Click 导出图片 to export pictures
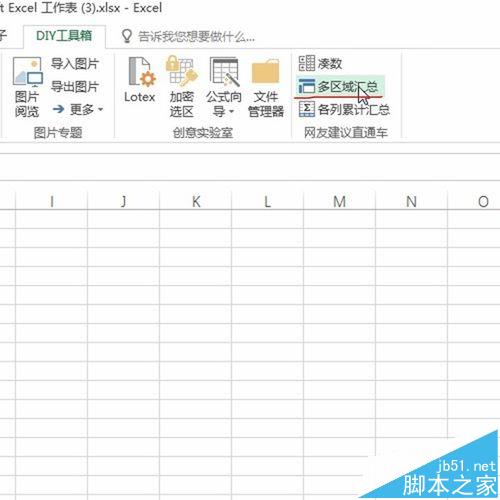The width and height of the screenshot is (500, 500). coord(75,87)
